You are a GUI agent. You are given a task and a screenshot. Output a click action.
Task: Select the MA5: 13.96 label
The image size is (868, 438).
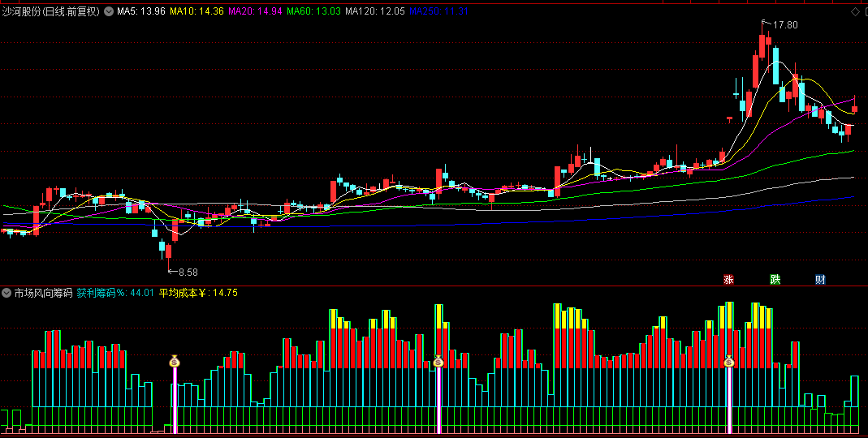click(x=141, y=11)
